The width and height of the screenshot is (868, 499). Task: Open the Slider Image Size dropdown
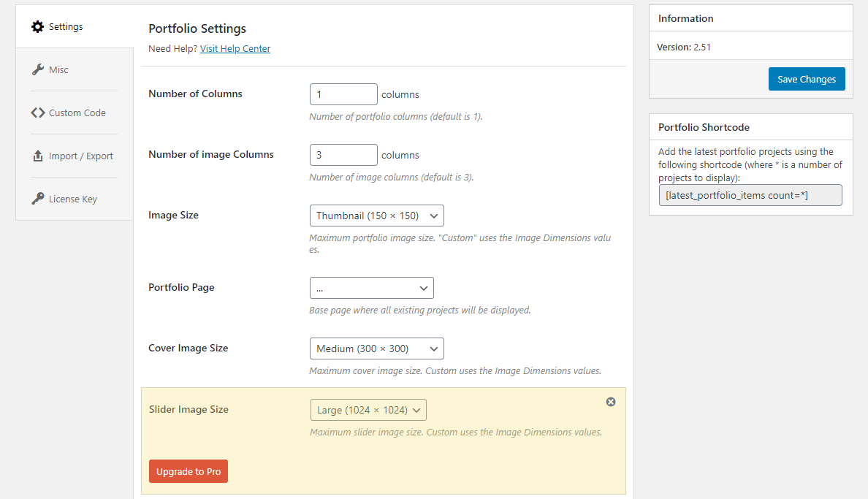pos(368,409)
